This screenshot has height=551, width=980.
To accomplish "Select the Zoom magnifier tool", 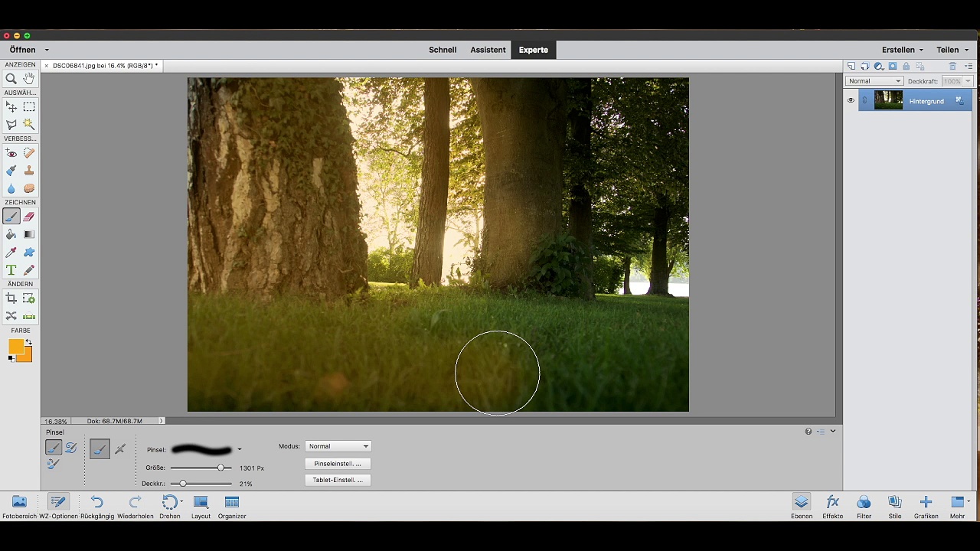I will (11, 78).
